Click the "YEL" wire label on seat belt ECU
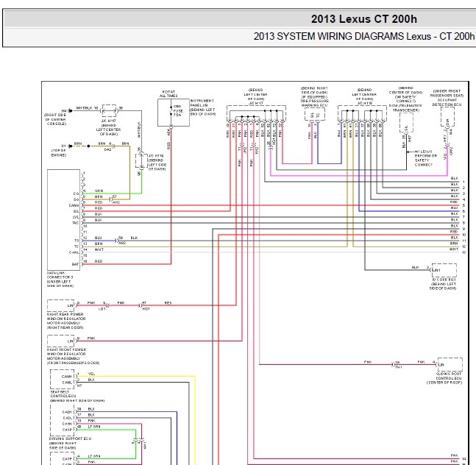The image size is (476, 465). click(x=91, y=374)
